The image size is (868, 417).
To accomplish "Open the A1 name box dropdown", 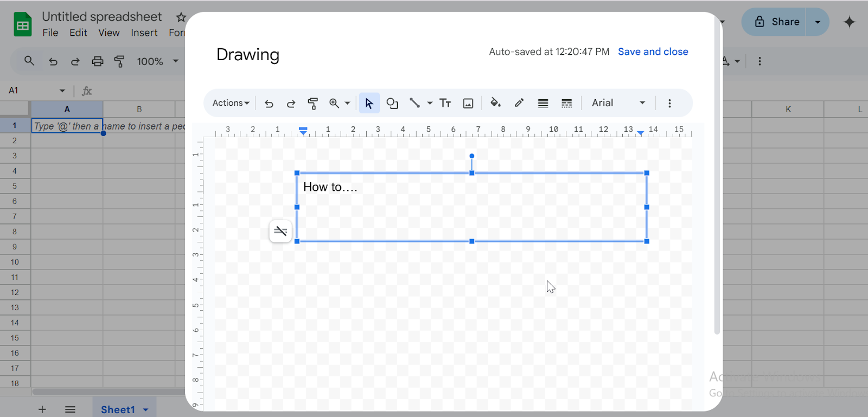I will (62, 91).
